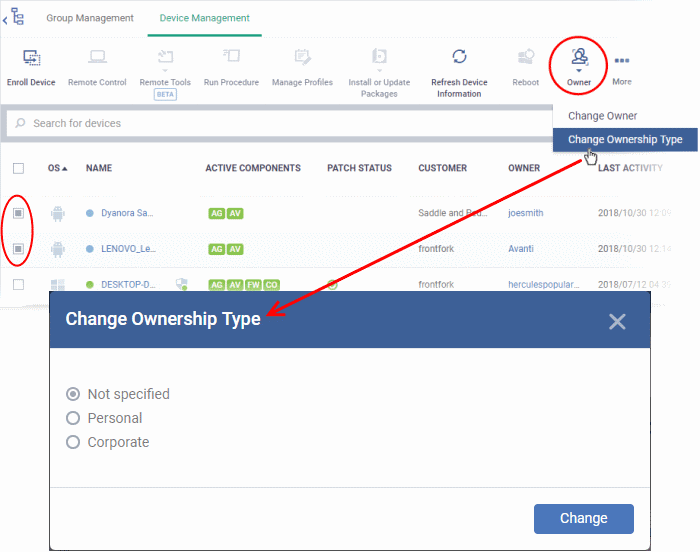Choose Change Owner from the menu

[602, 116]
